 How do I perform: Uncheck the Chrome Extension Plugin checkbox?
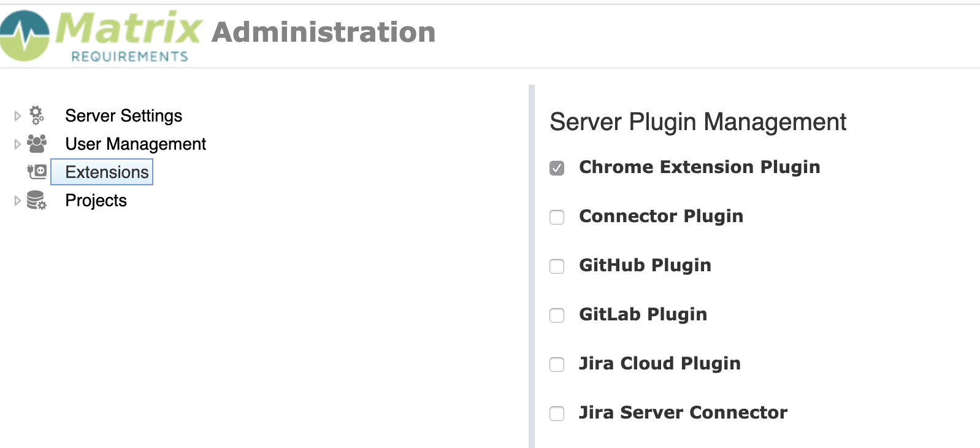(557, 168)
